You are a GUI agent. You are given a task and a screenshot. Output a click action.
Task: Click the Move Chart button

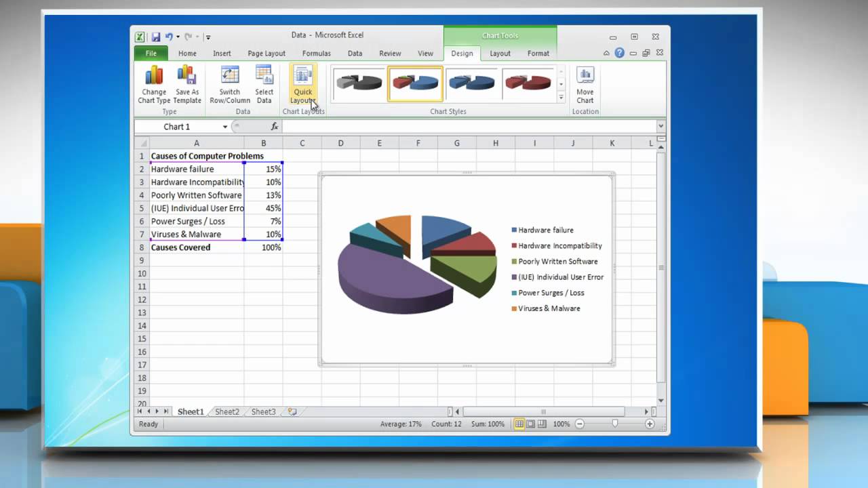(x=585, y=85)
